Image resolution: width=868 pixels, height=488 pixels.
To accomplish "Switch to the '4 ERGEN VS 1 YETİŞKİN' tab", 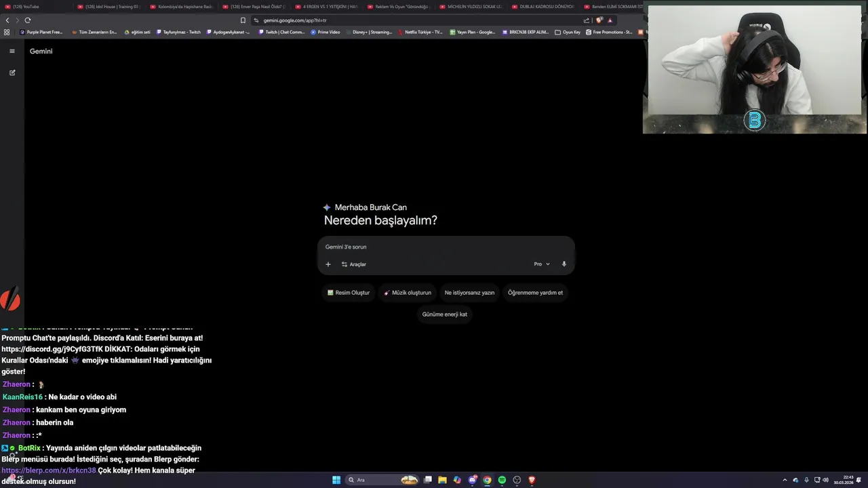I will click(326, 7).
